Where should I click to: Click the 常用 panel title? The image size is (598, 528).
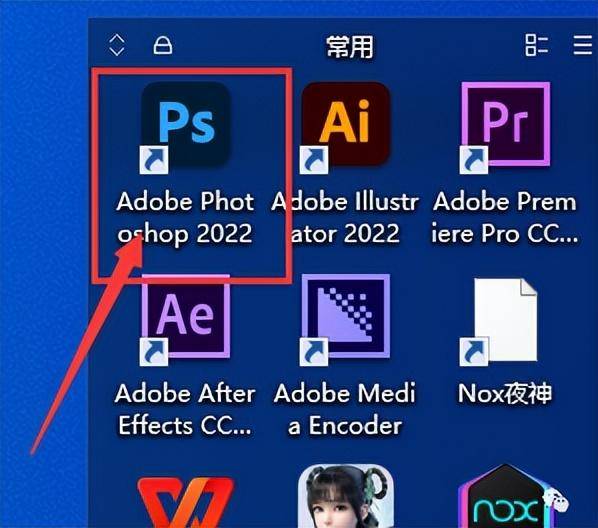[350, 47]
